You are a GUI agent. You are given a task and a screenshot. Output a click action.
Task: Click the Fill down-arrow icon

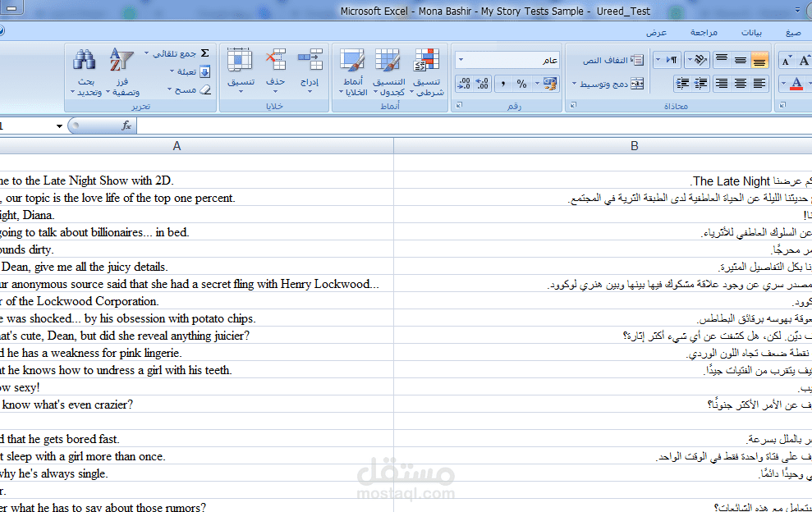coord(205,71)
